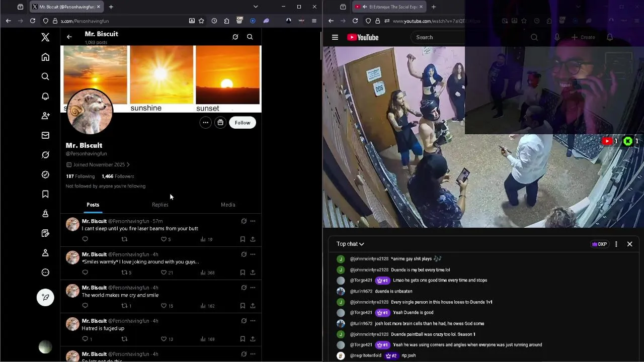Go back from Mr. Biscuit profile
The height and width of the screenshot is (362, 644).
(x=69, y=37)
